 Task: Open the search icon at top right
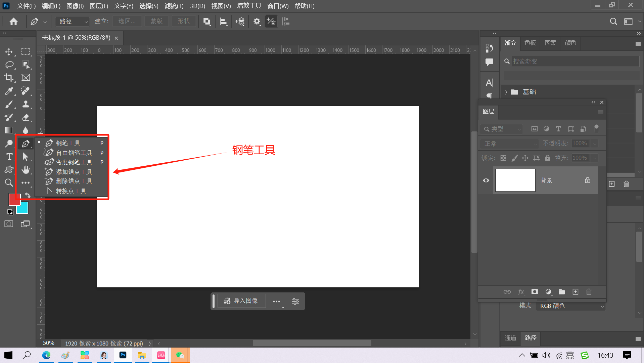613,22
